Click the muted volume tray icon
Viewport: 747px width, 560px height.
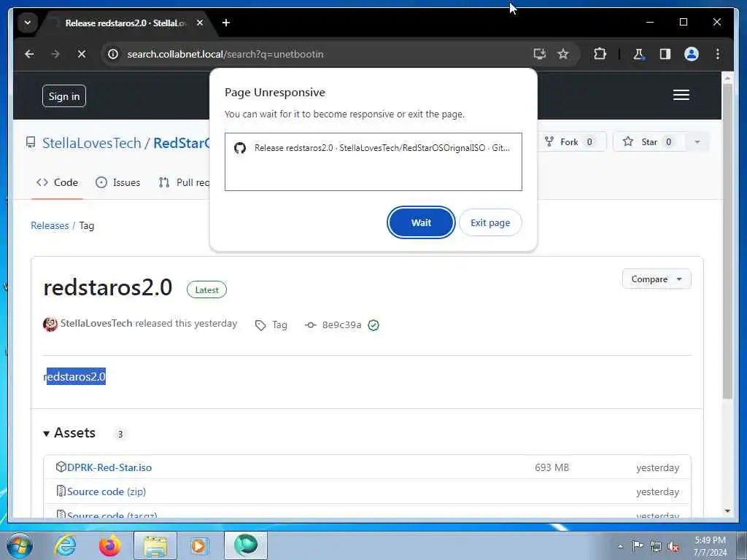[673, 546]
